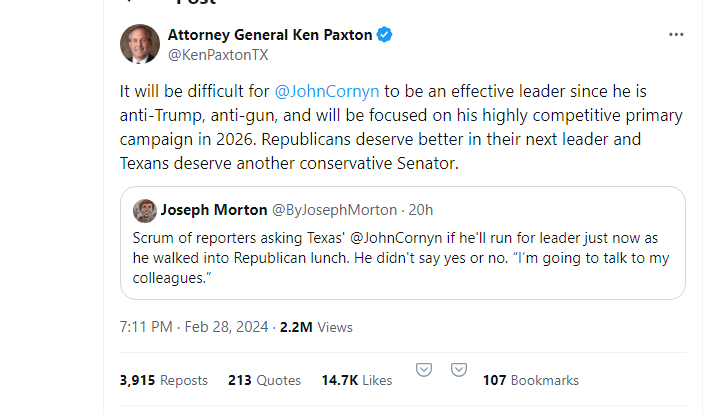
Task: Open the more options ellipsis menu
Action: 677,35
